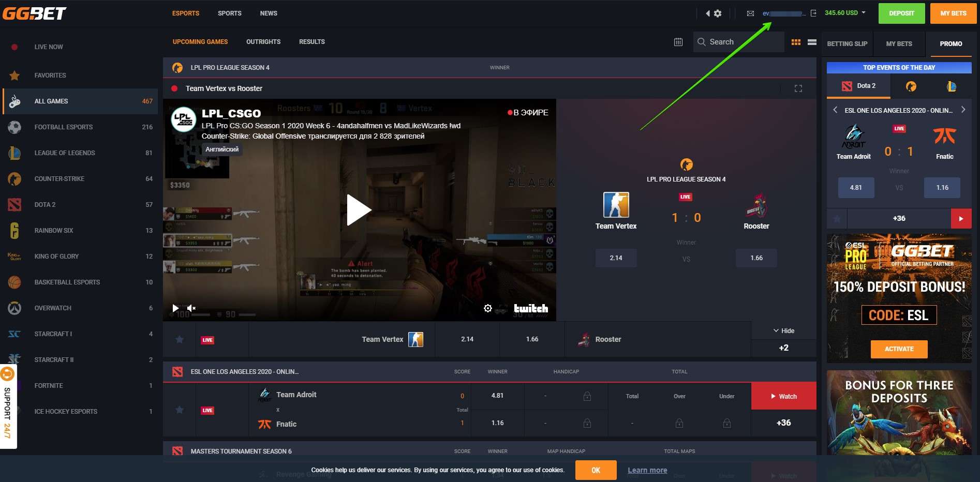980x482 pixels.
Task: Open StarCraft I category
Action: pos(80,334)
